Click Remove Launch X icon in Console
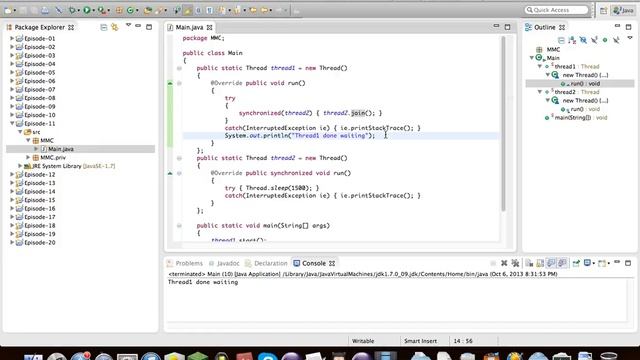 504,263
